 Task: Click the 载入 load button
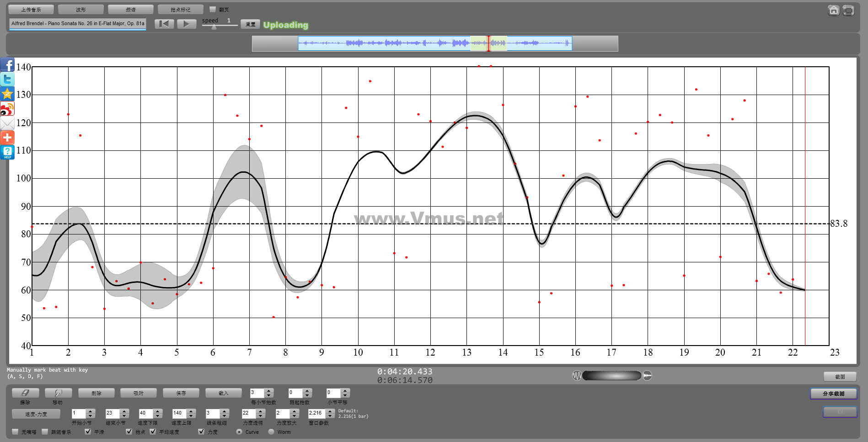(223, 393)
